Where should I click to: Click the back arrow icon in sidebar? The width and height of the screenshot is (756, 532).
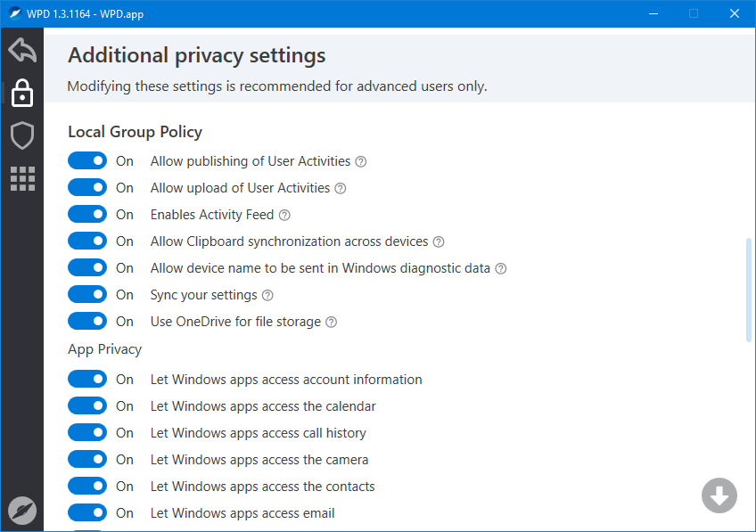22,50
